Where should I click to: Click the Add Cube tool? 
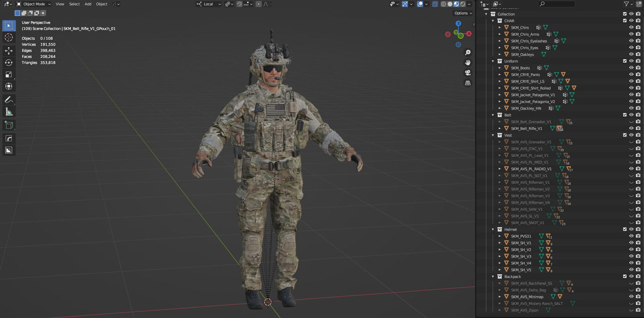point(8,125)
